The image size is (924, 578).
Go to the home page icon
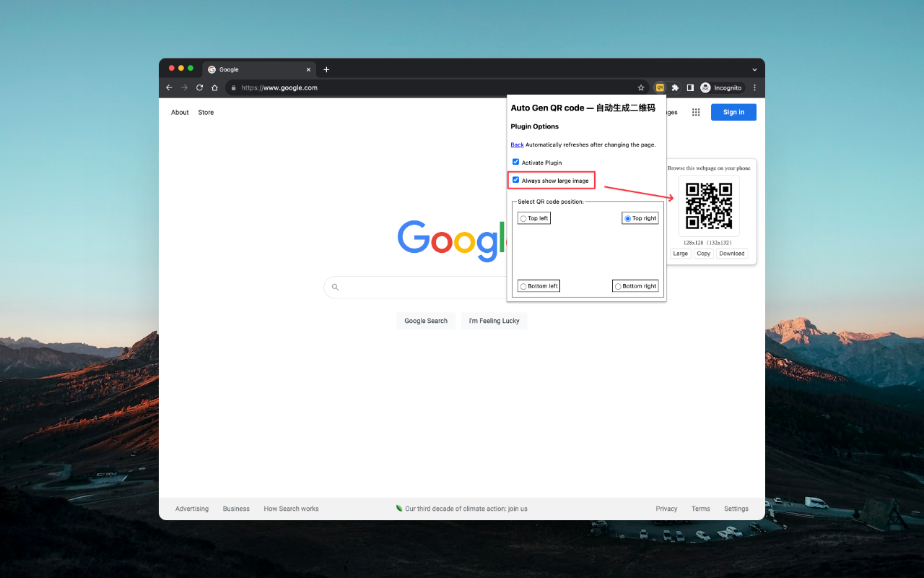click(214, 87)
